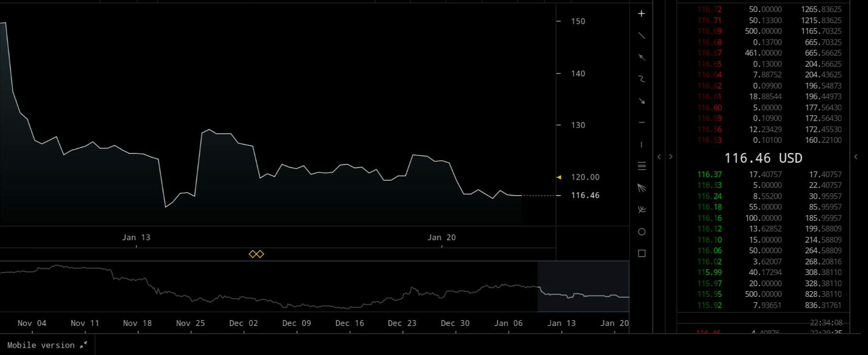Image resolution: width=868 pixels, height=355 pixels.
Task: Select the square rectangle shape tool
Action: tap(641, 253)
